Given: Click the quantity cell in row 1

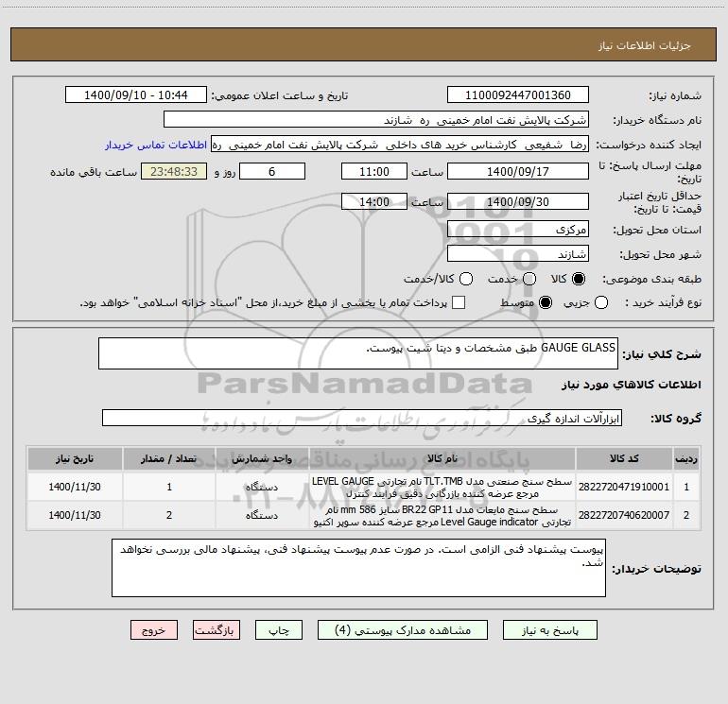Looking at the screenshot, I should (x=169, y=487).
